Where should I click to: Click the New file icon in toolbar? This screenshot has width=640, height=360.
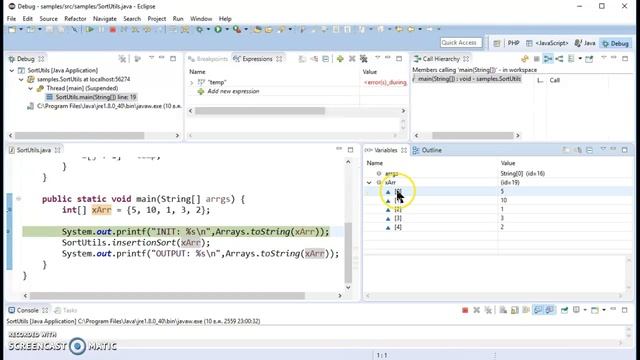(x=12, y=29)
